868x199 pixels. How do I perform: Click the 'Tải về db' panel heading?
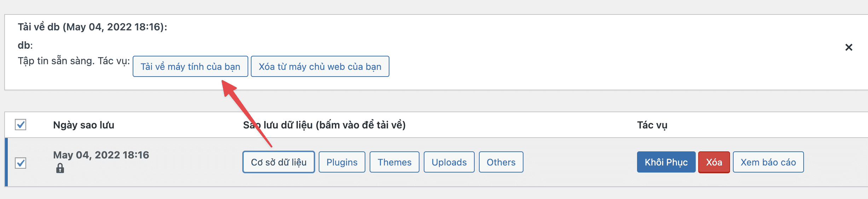pyautogui.click(x=92, y=27)
